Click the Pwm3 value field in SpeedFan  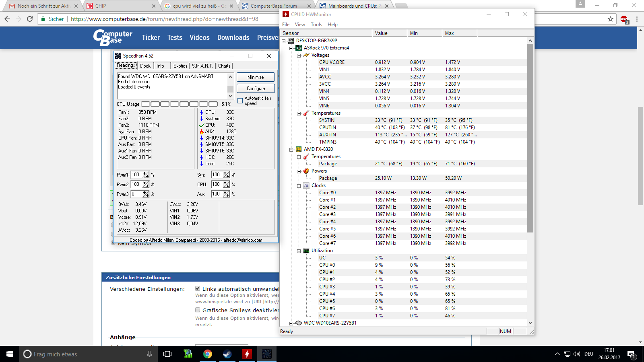coord(137,194)
